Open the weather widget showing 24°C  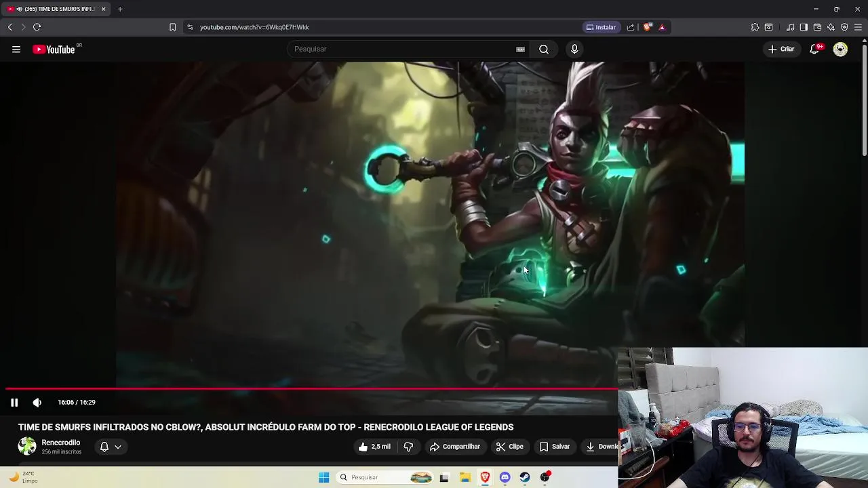pos(22,477)
